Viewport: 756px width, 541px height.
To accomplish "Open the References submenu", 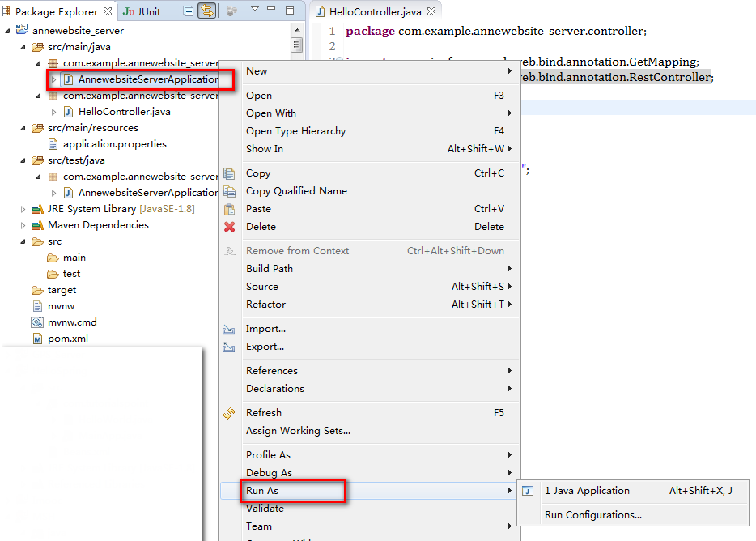I will [x=369, y=371].
